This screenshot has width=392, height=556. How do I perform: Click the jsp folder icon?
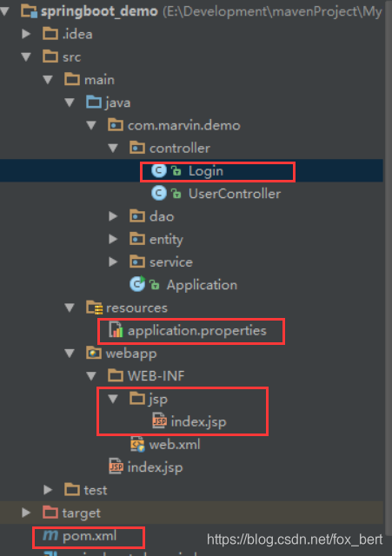[x=137, y=398]
